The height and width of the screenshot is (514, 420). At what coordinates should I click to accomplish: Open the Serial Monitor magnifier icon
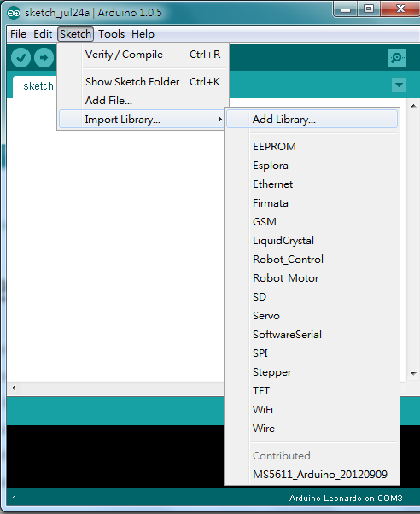click(397, 58)
